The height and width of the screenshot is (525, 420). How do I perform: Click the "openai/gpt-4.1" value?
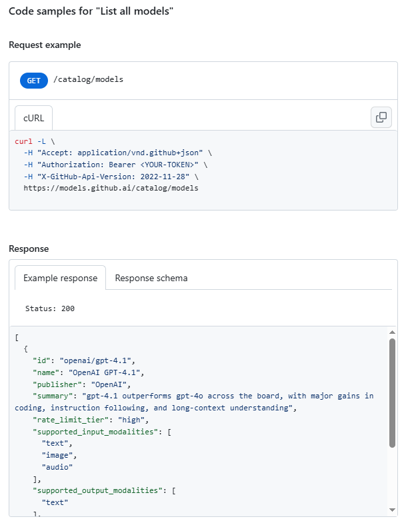pyautogui.click(x=95, y=360)
